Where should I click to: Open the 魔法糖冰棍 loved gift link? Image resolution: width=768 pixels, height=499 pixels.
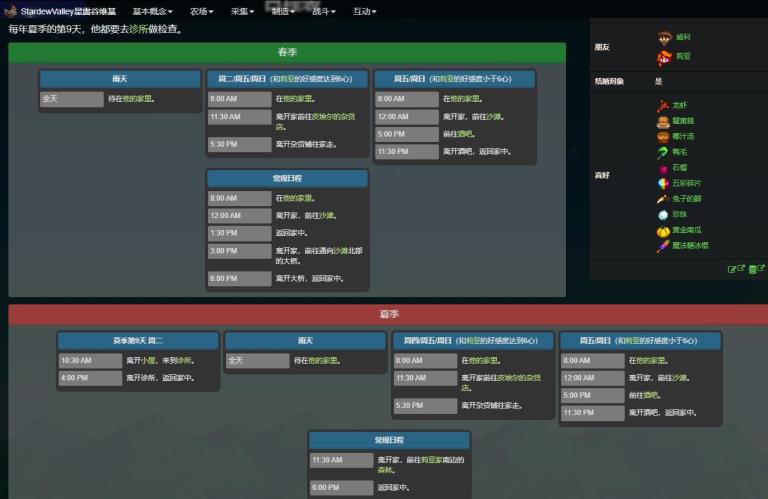coord(690,245)
